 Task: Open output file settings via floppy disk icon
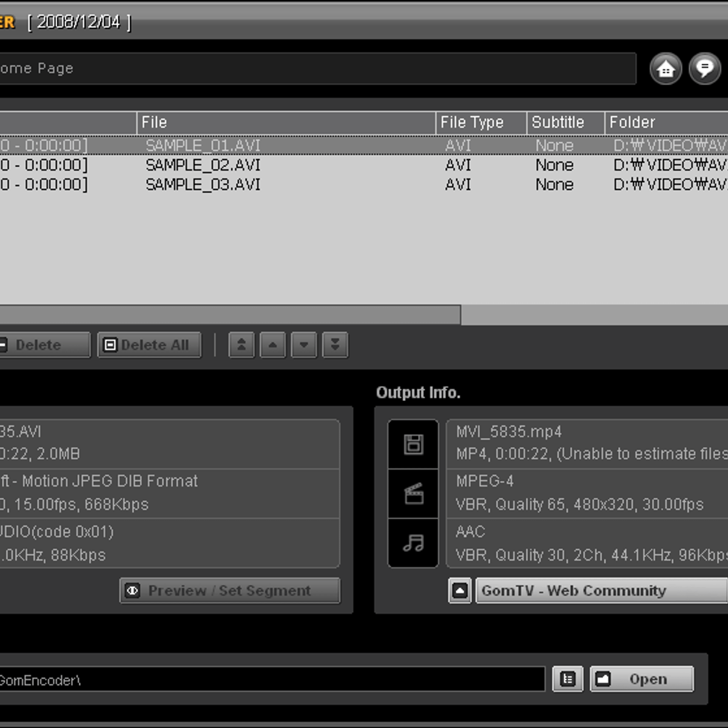[x=413, y=443]
